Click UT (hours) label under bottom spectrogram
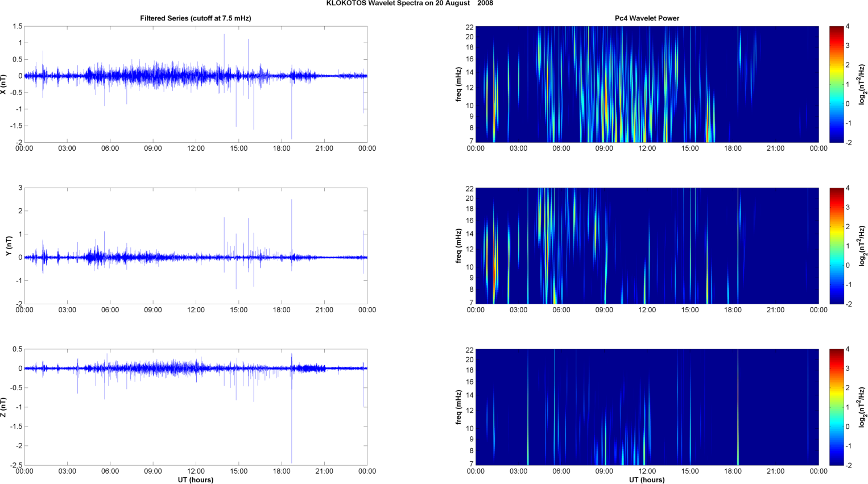This screenshot has height=484, width=868. coord(647,479)
